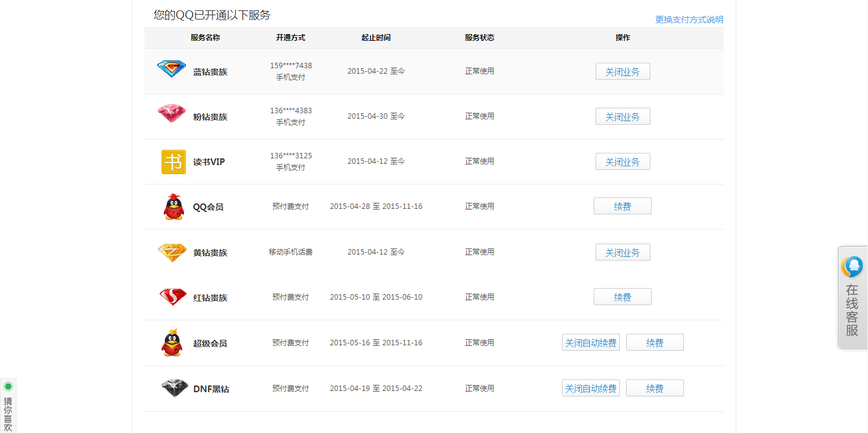Screen dimensions: 868x433
Task: Select the 红钻贵族 service name
Action: [x=210, y=298]
